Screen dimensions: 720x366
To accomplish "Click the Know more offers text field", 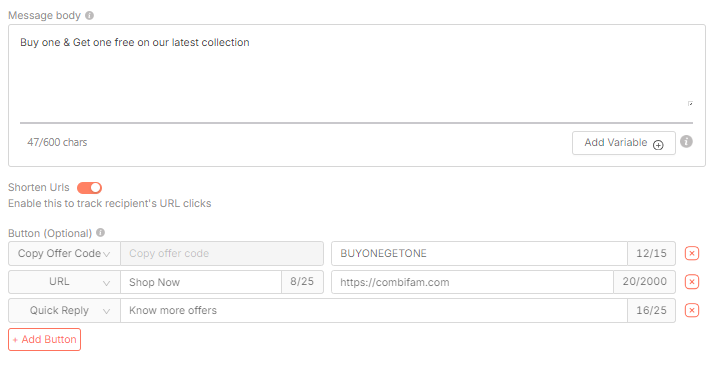I will [x=374, y=310].
